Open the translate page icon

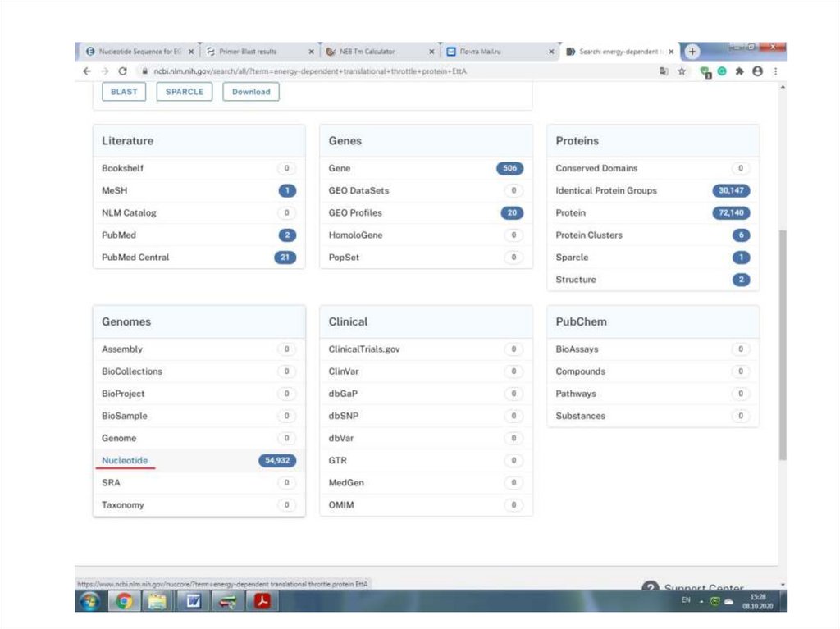(x=664, y=71)
